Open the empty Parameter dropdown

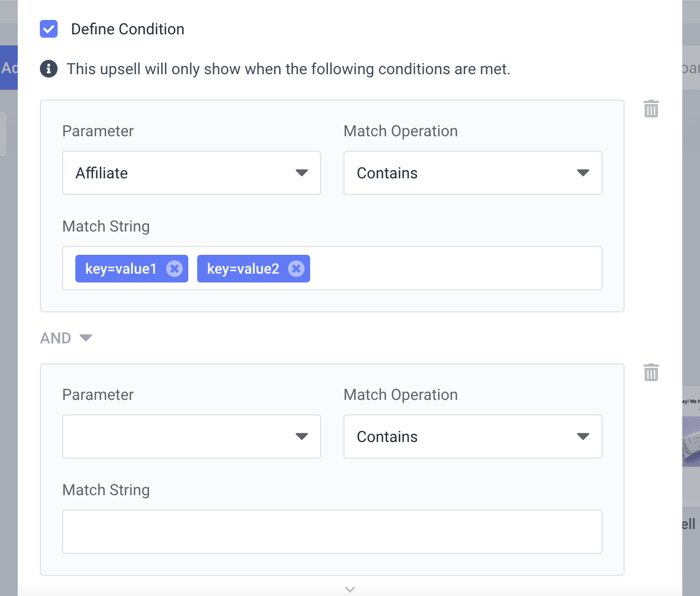[192, 436]
